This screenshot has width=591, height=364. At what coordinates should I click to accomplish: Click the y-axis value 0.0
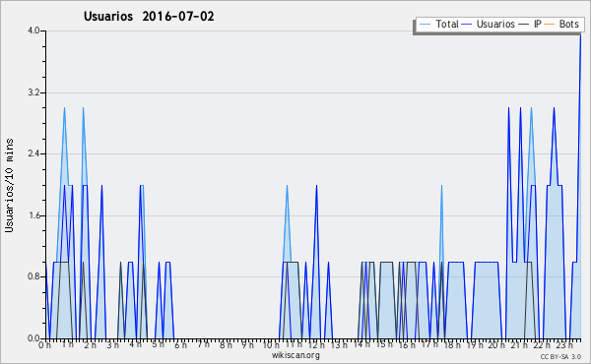33,338
